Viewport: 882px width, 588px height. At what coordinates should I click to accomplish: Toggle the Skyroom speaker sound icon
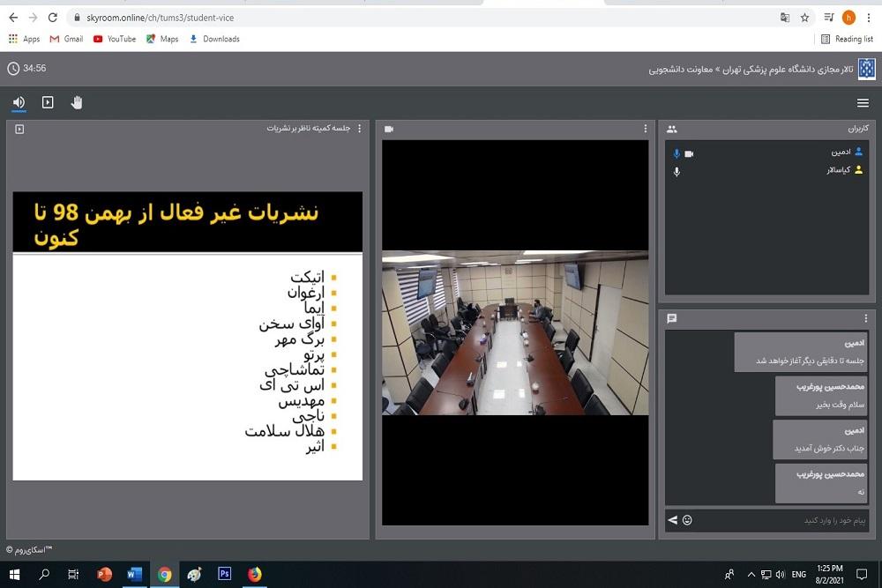[x=19, y=102]
